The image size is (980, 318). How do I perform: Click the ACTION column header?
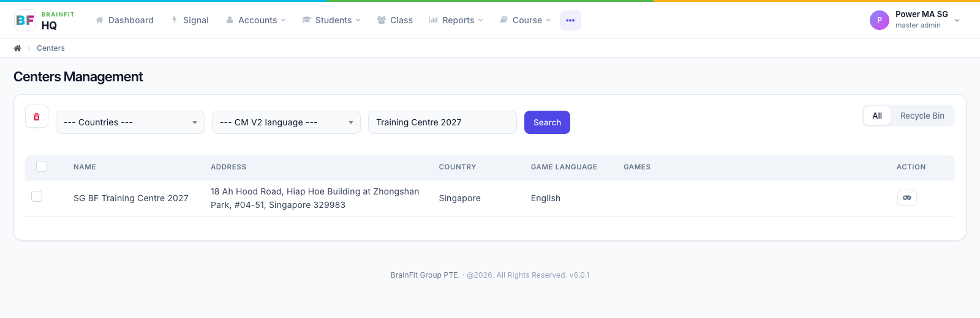(x=911, y=167)
